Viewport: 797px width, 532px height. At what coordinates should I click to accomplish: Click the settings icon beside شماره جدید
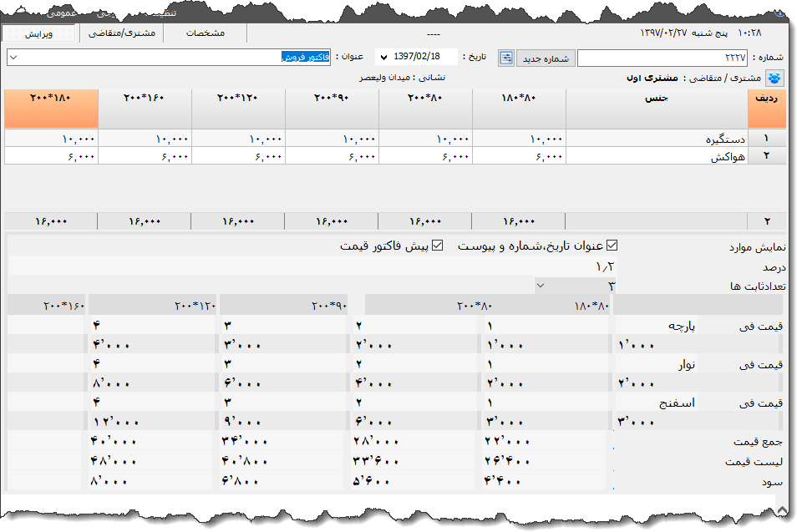(x=507, y=58)
